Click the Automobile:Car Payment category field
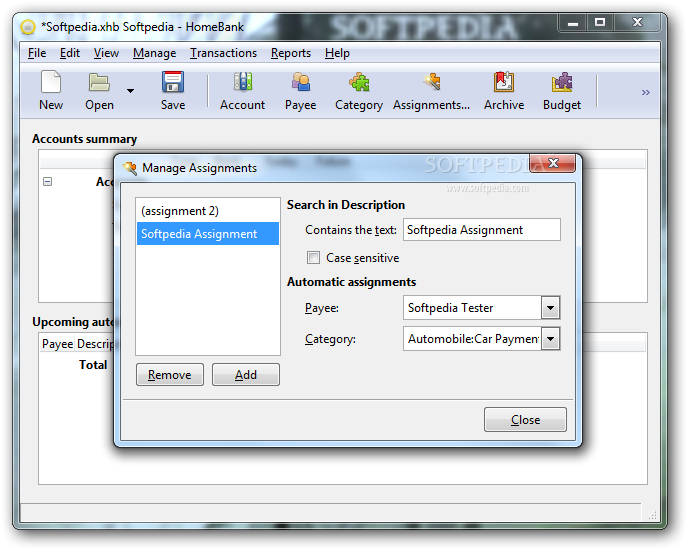This screenshot has width=688, height=550. [x=473, y=339]
